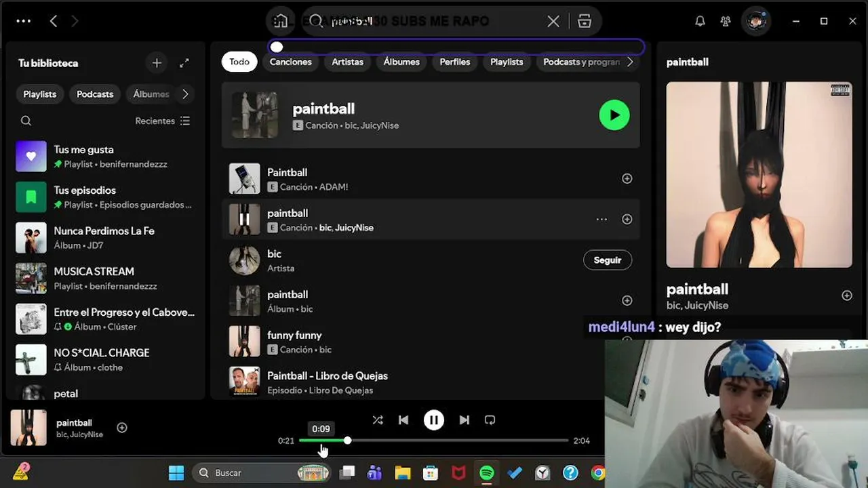Screen dimensions: 868x488
Task: Filter library by Podcasts
Action: pyautogui.click(x=95, y=94)
